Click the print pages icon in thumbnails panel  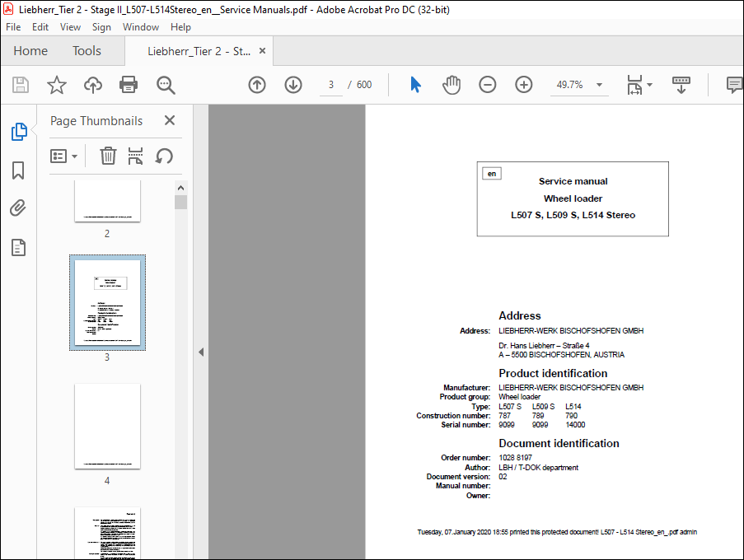point(136,156)
